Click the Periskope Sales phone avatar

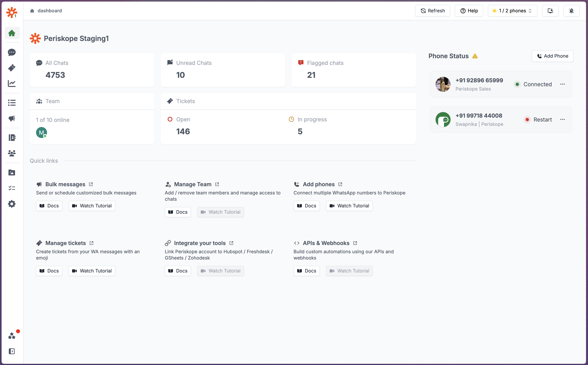pos(443,84)
